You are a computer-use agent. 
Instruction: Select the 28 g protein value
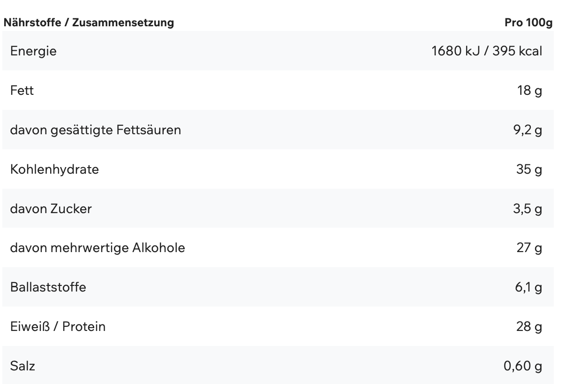click(529, 326)
